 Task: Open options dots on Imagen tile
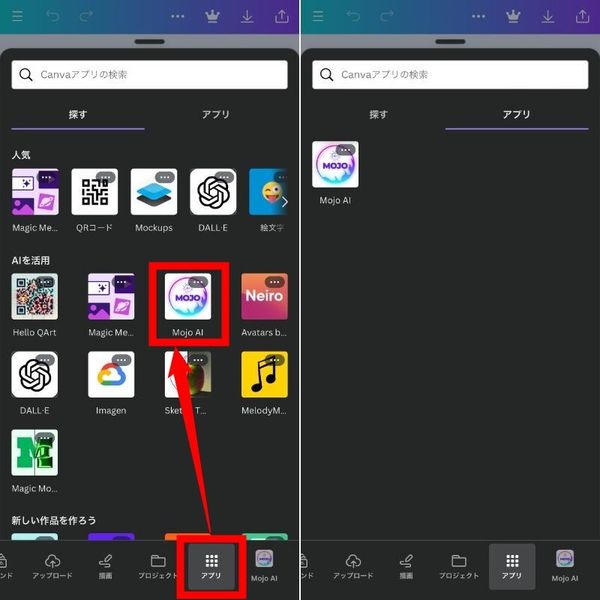point(121,360)
